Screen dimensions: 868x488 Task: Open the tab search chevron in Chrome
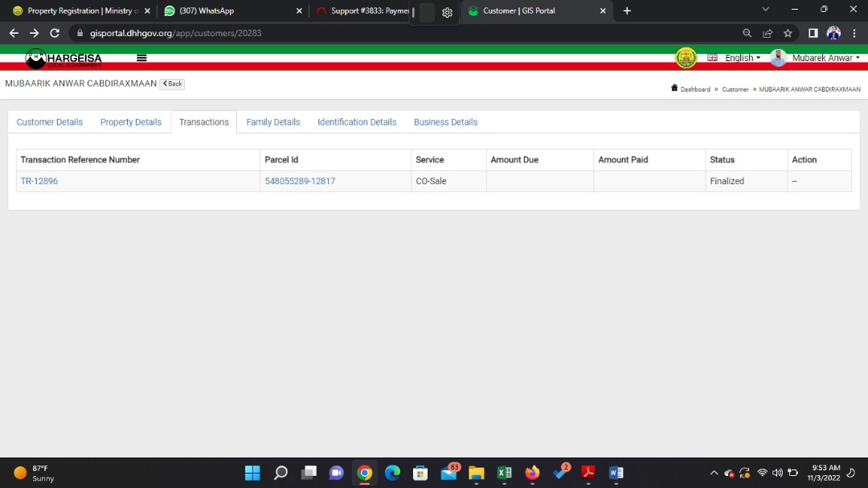(766, 10)
